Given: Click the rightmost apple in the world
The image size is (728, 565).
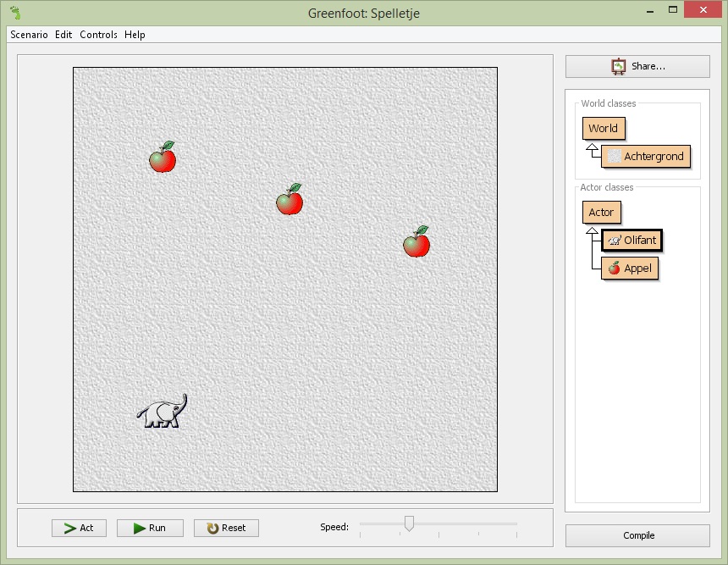Looking at the screenshot, I should (416, 241).
